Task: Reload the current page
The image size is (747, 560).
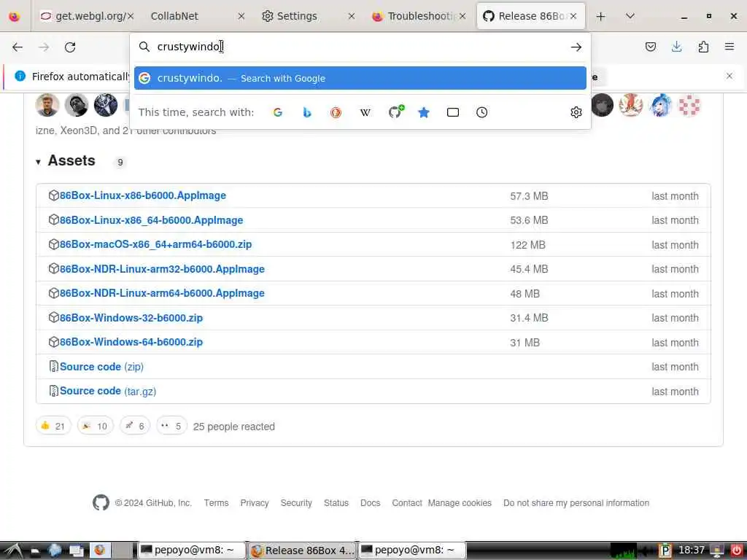Action: click(x=70, y=47)
